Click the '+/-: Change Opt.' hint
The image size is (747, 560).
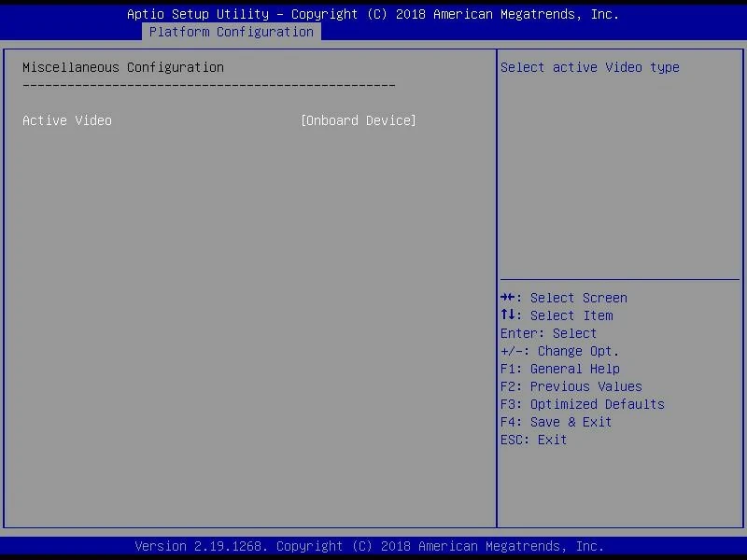pos(559,351)
